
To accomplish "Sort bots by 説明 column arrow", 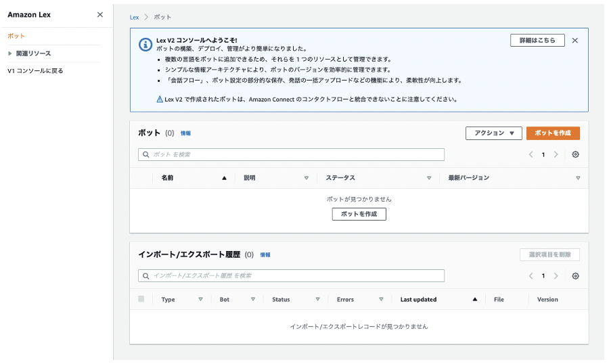I will (x=307, y=178).
